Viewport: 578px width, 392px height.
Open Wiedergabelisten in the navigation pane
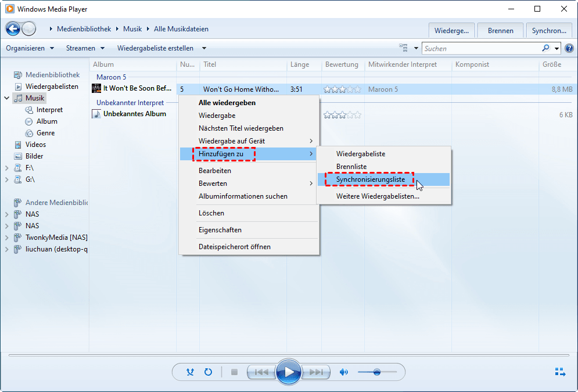[52, 87]
